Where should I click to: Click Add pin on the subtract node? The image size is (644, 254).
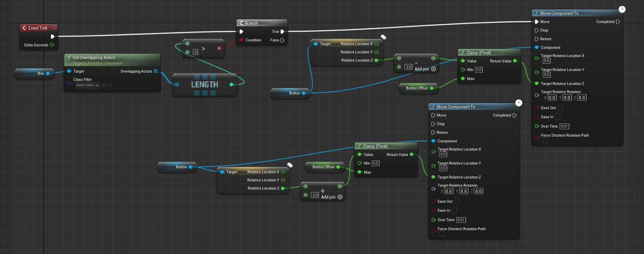coord(425,69)
